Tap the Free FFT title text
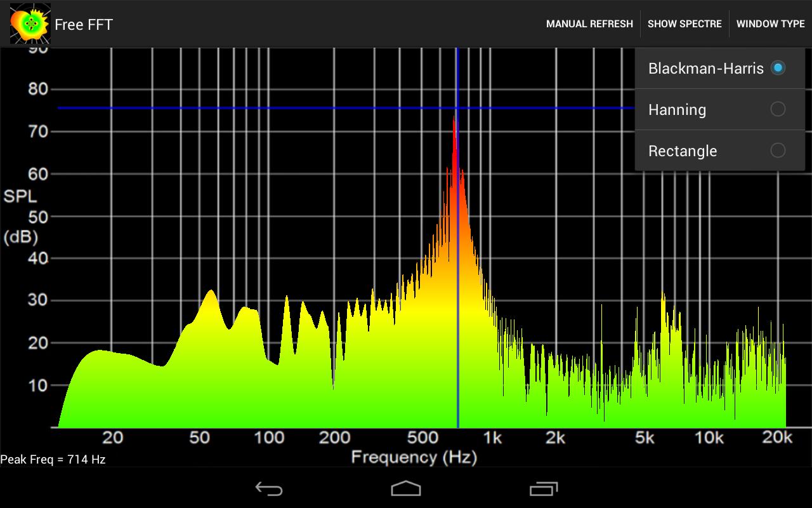This screenshot has width=812, height=508. coord(83,25)
